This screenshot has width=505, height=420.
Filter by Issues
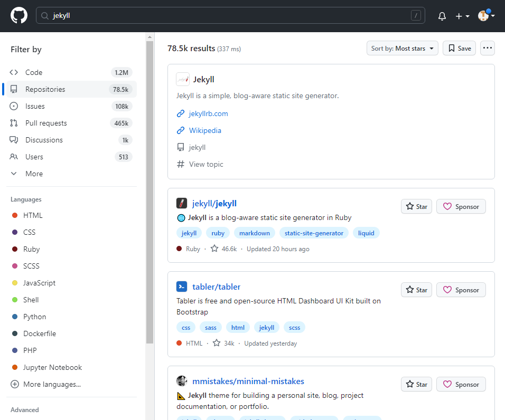[71, 106]
